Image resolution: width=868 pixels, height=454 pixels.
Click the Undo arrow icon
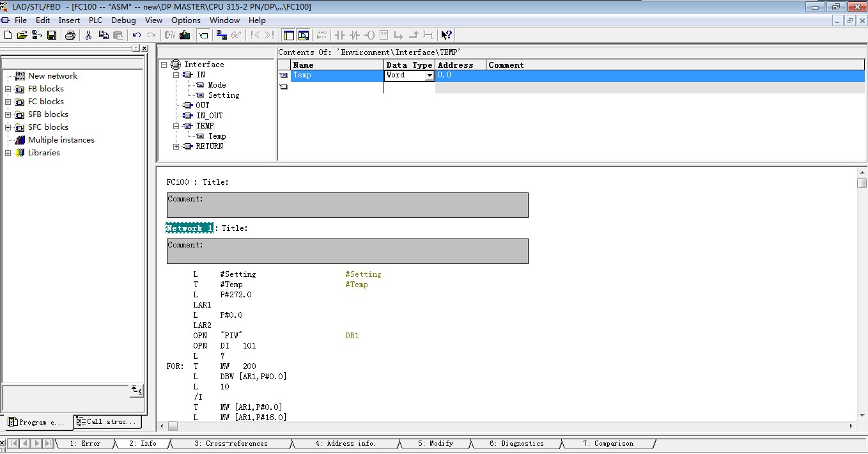point(137,35)
